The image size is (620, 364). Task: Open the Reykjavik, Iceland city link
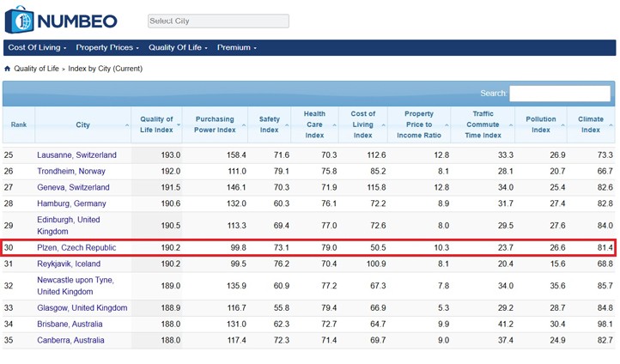(x=69, y=264)
